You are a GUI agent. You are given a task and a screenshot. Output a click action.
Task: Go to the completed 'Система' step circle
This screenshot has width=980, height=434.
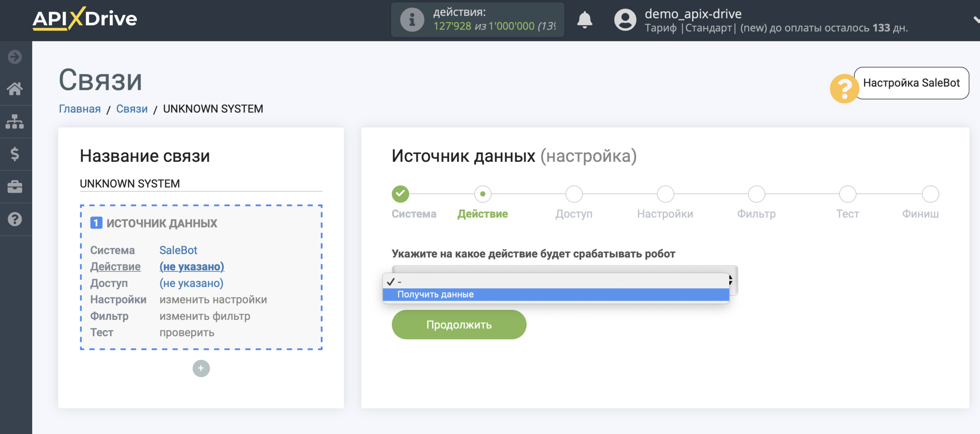(400, 194)
